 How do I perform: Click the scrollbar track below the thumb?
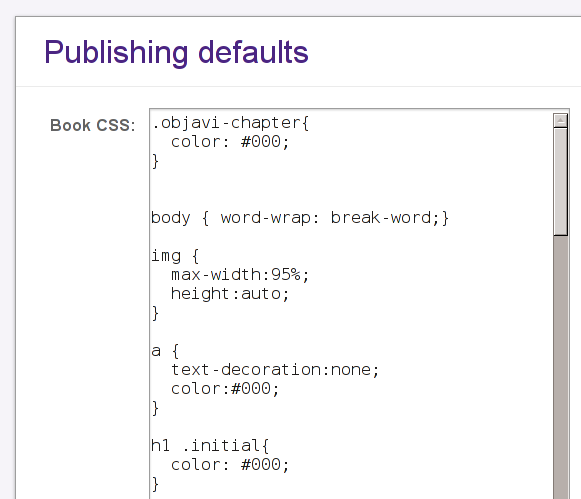560,367
